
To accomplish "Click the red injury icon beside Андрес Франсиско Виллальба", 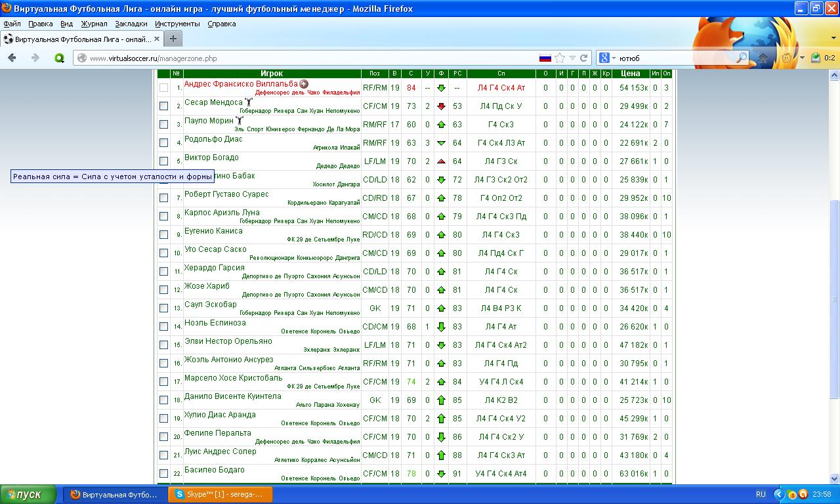I will tap(304, 84).
